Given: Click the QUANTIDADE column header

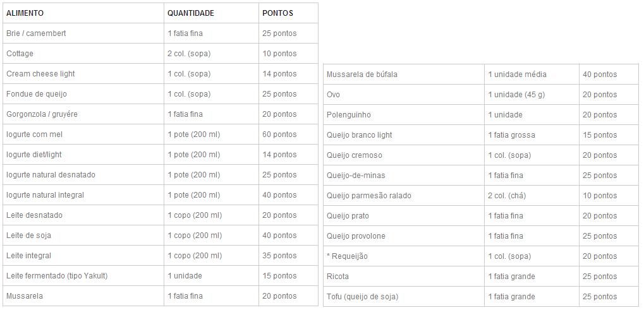Looking at the screenshot, I should [x=191, y=13].
